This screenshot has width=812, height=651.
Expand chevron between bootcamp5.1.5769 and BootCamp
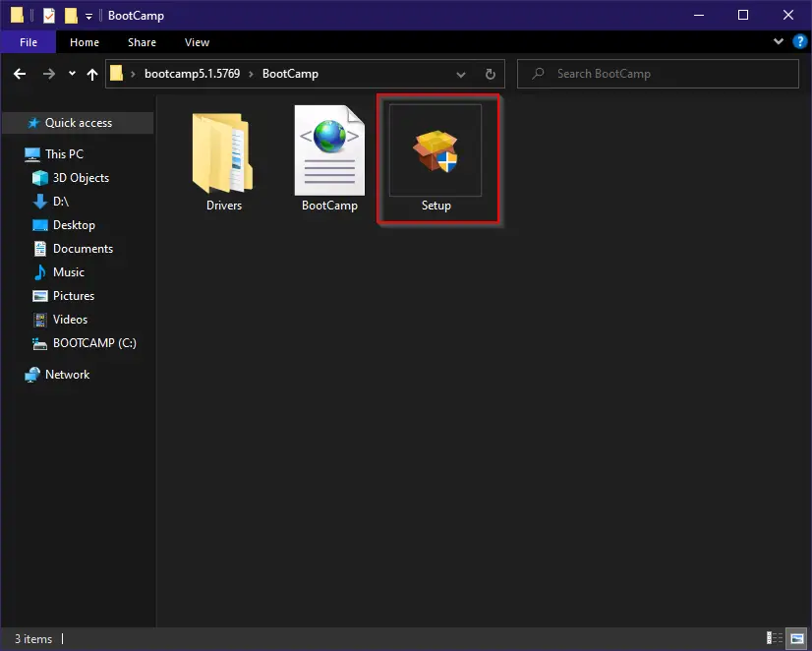pos(251,74)
